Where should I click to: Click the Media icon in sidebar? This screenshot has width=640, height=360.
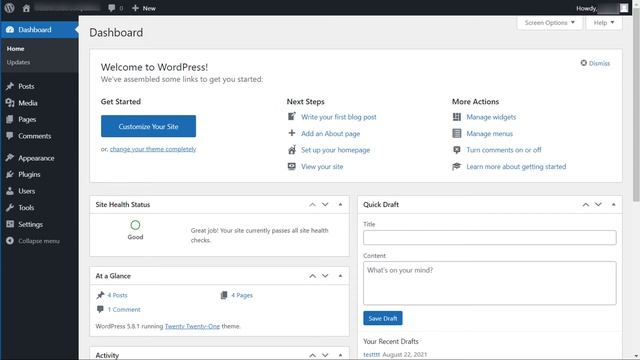click(x=10, y=103)
